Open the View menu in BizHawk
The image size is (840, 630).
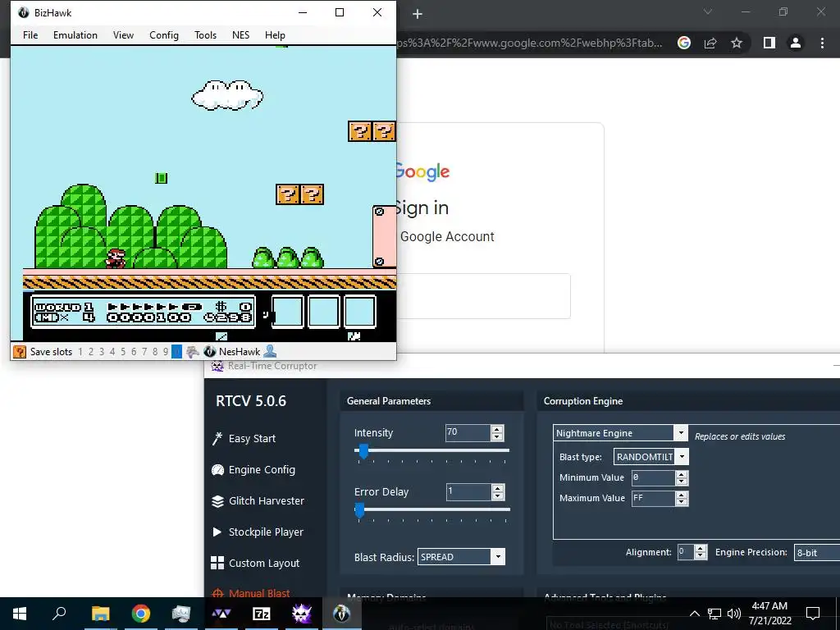coord(123,34)
